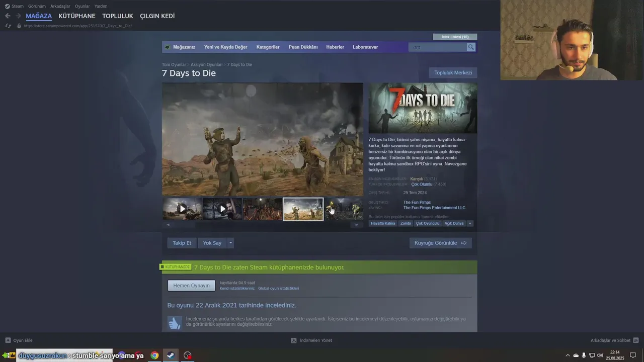
Task: Open the Yeni ve Kayda Değer menu
Action: pyautogui.click(x=225, y=47)
